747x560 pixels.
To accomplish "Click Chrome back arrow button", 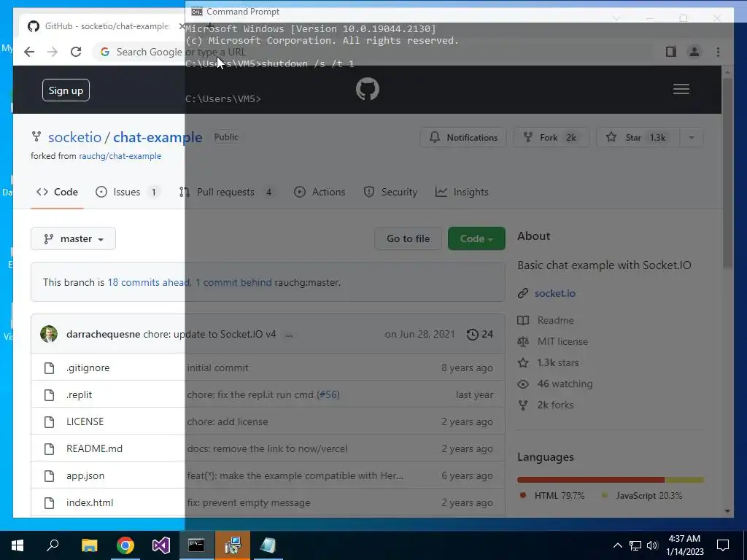I will click(29, 52).
